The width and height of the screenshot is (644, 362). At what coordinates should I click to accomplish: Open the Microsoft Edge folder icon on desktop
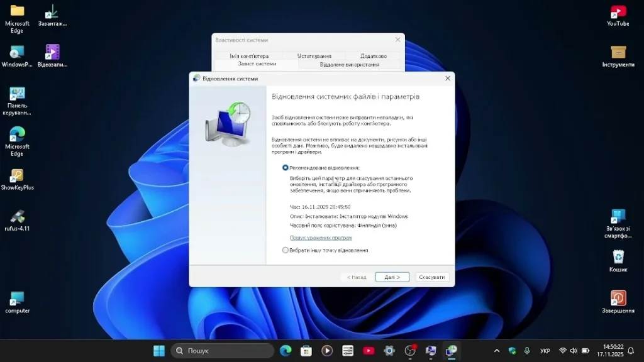(17, 19)
